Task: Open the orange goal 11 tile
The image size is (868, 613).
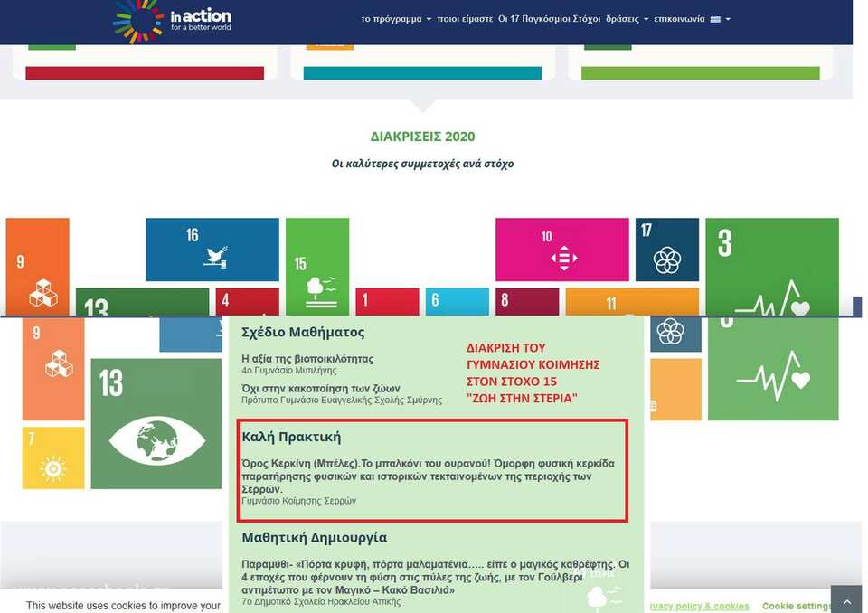Action: pos(632,301)
